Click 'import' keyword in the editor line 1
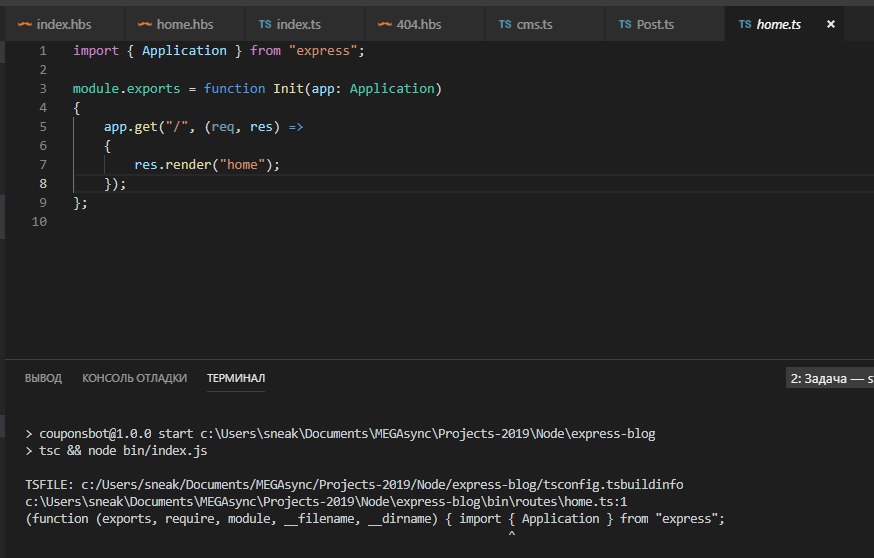Image resolution: width=874 pixels, height=558 pixels. click(96, 51)
